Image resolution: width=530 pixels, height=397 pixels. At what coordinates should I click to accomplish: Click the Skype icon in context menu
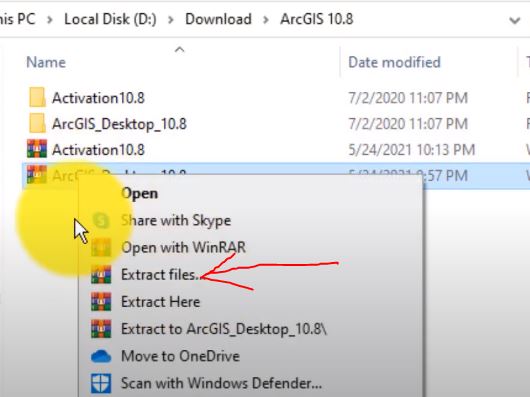click(x=101, y=220)
